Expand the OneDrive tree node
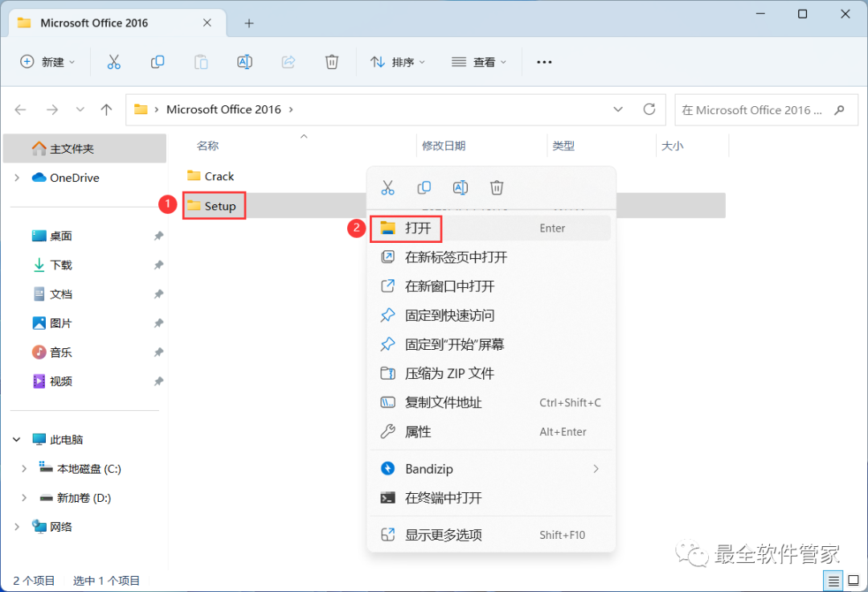The width and height of the screenshot is (868, 592). (x=17, y=178)
